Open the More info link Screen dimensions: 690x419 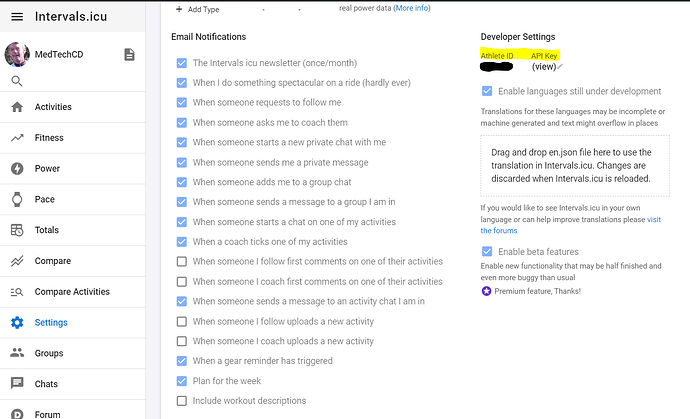(x=412, y=8)
